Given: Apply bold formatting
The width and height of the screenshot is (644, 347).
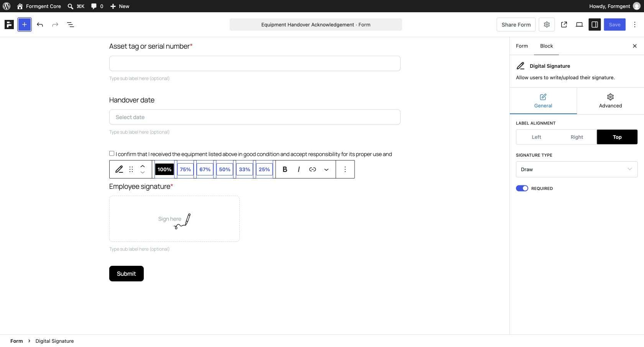Looking at the screenshot, I should click(285, 169).
